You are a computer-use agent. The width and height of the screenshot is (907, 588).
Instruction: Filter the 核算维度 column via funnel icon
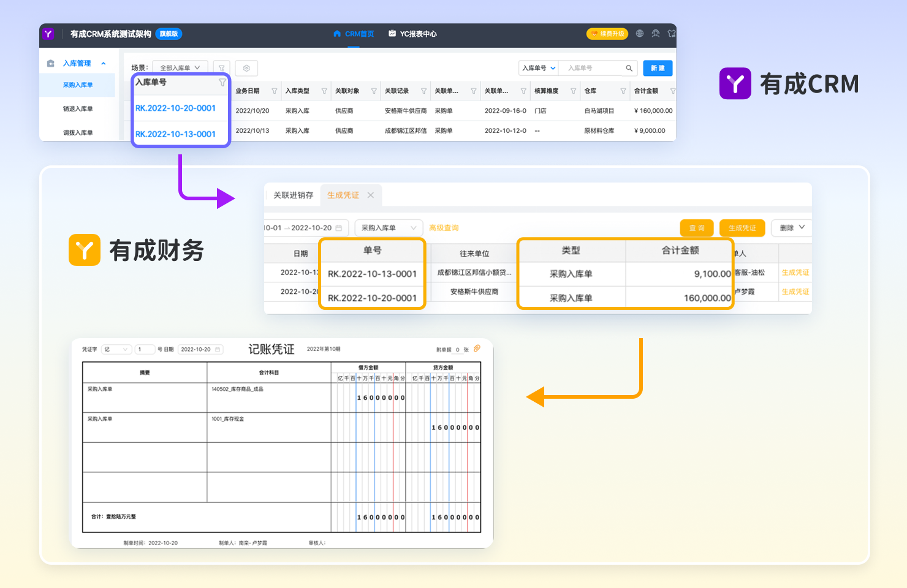point(573,91)
